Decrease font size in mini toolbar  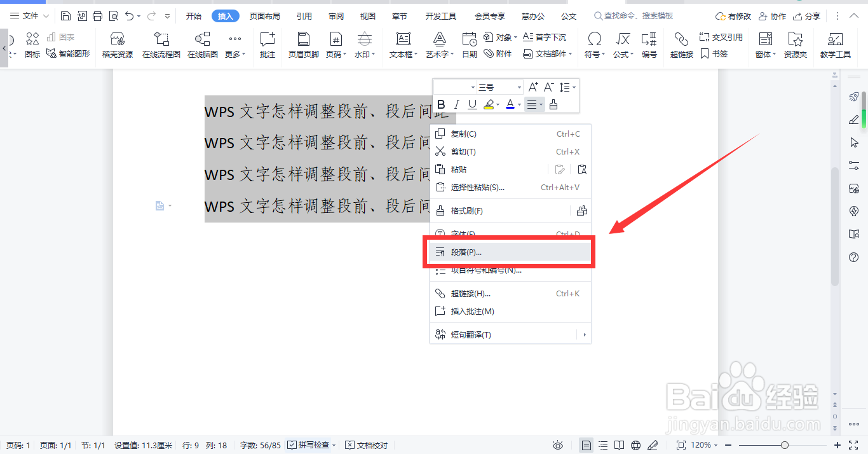[x=549, y=87]
